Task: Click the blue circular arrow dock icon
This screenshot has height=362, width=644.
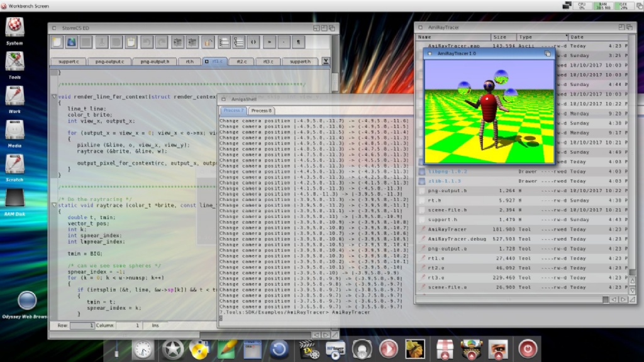Action: pyautogui.click(x=279, y=349)
